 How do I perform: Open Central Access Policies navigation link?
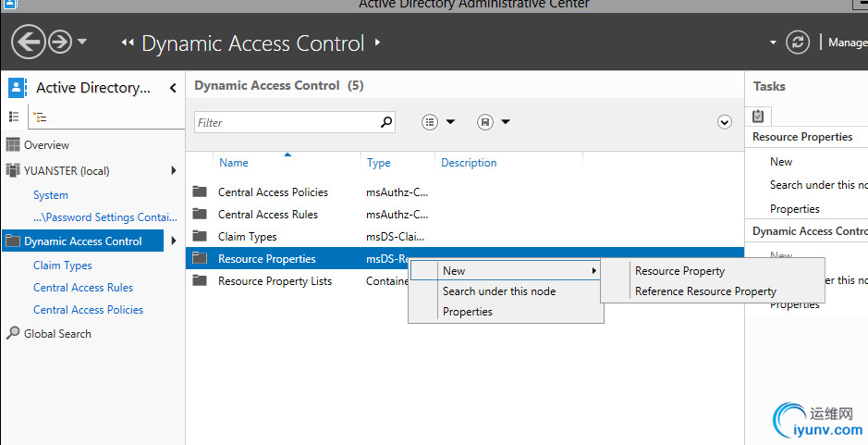click(88, 310)
